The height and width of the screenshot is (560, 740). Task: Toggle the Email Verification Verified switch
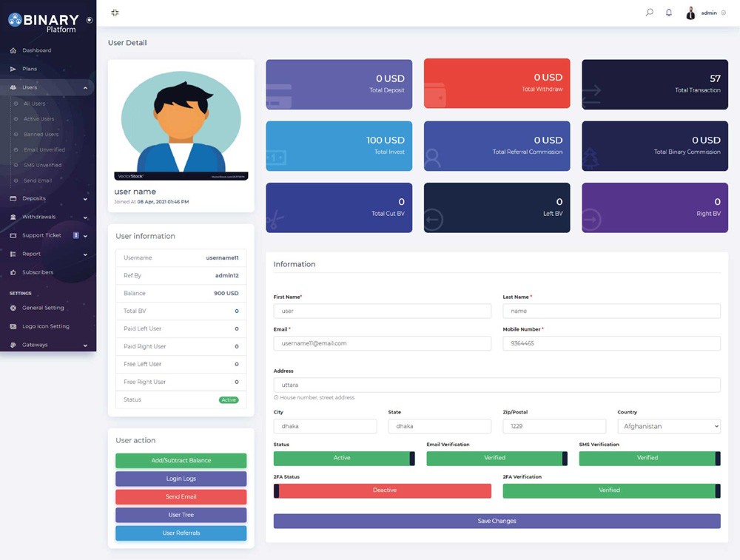coord(497,458)
